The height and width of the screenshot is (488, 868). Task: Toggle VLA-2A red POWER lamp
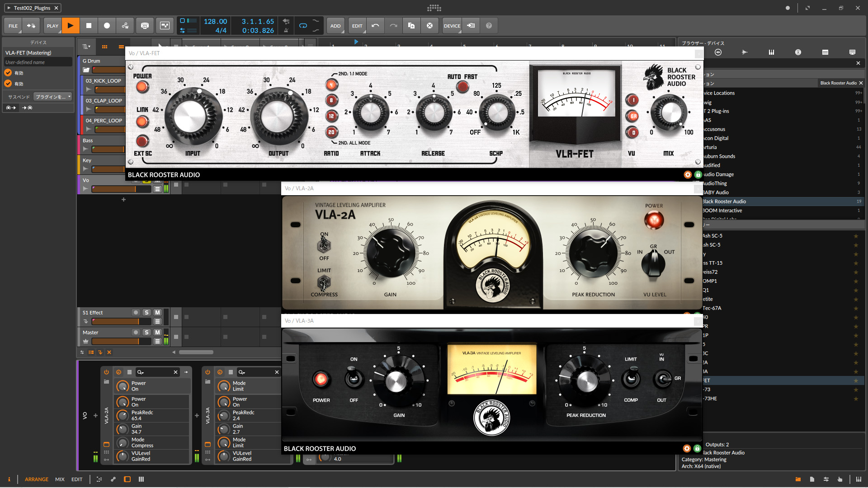654,221
